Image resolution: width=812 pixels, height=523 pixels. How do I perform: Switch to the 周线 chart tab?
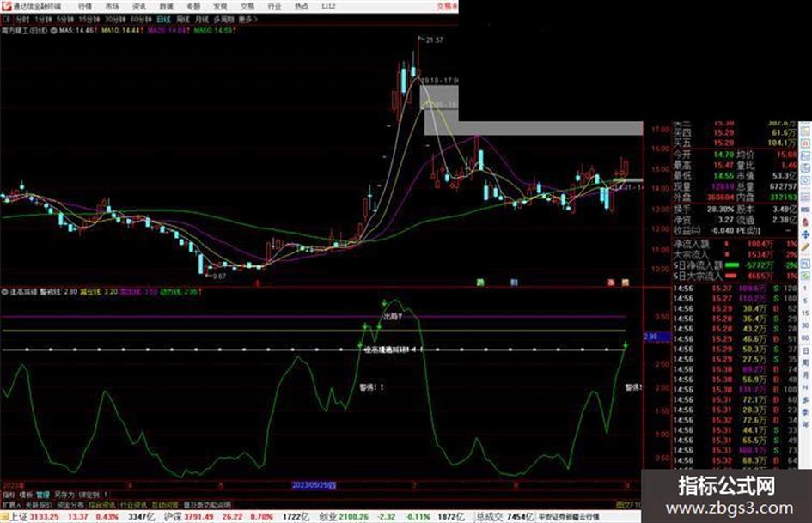click(x=183, y=19)
